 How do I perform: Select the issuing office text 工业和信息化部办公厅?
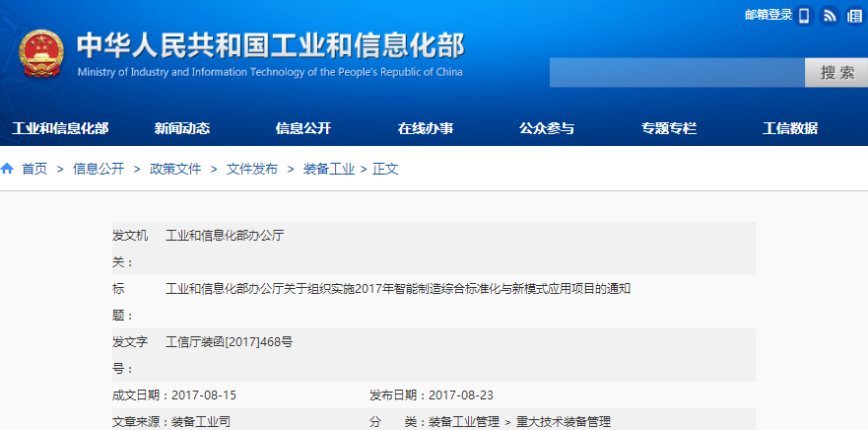coord(225,236)
